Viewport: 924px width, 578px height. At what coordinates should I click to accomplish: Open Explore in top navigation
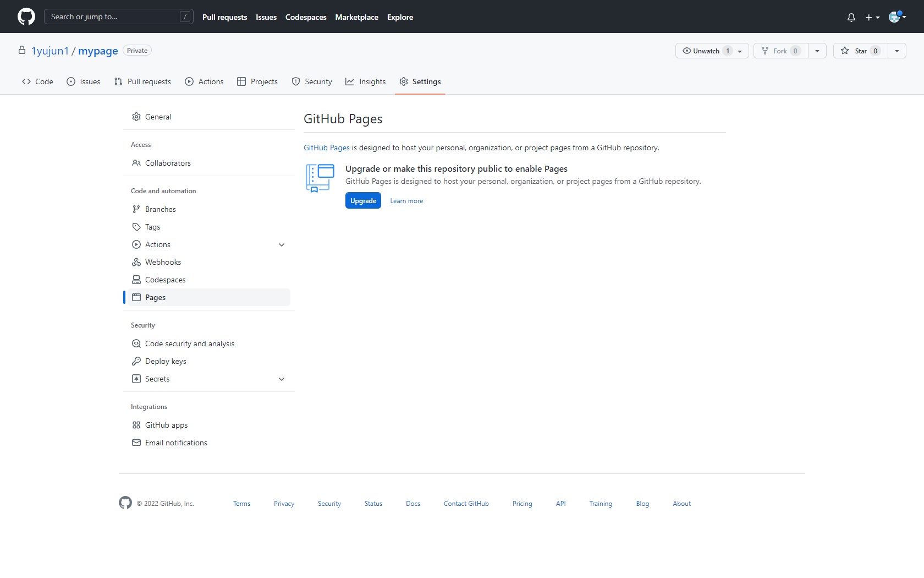click(400, 17)
